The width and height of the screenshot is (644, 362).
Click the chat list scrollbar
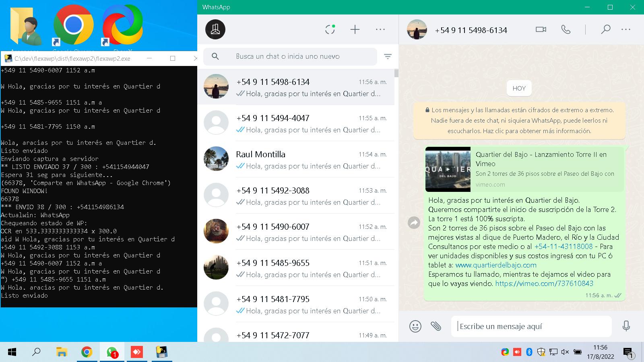396,73
